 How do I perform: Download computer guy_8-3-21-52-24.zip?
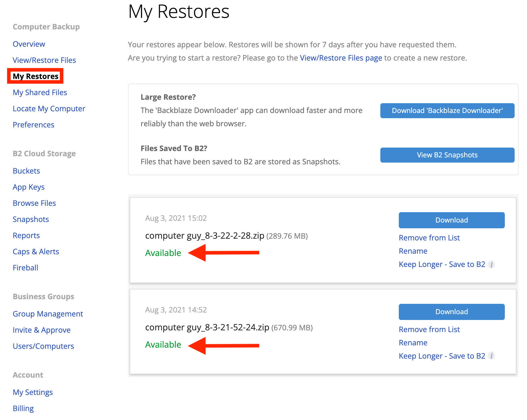pyautogui.click(x=452, y=312)
